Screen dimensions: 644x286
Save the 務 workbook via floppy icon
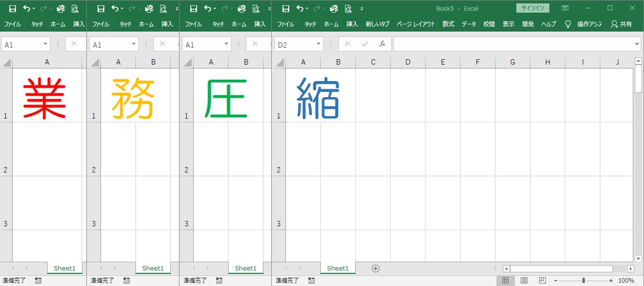coord(101,8)
